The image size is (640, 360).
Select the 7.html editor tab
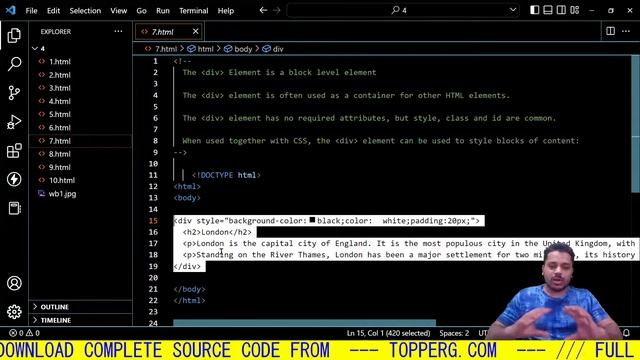tap(168, 31)
